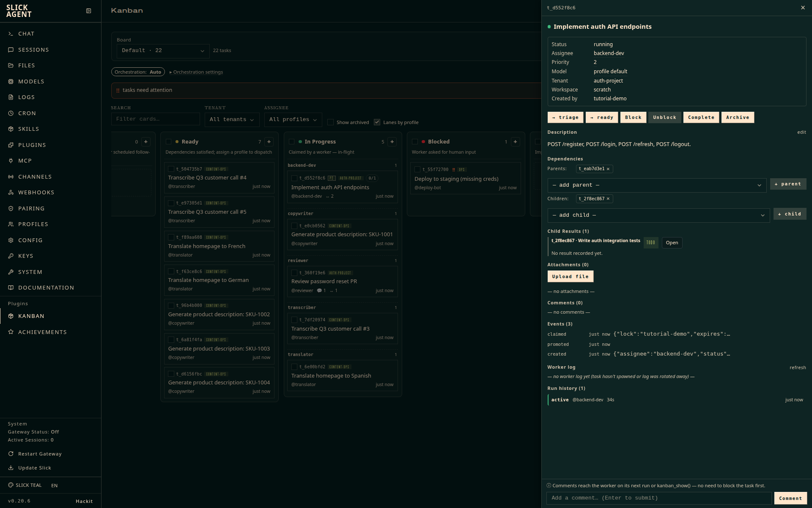Select all cards in Ready column
812x508 pixels.
(x=169, y=142)
